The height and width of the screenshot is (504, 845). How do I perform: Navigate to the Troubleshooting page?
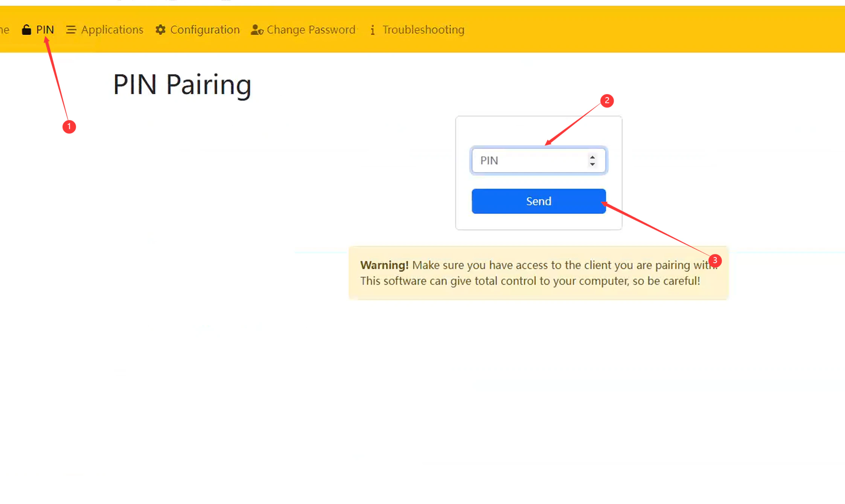point(423,29)
